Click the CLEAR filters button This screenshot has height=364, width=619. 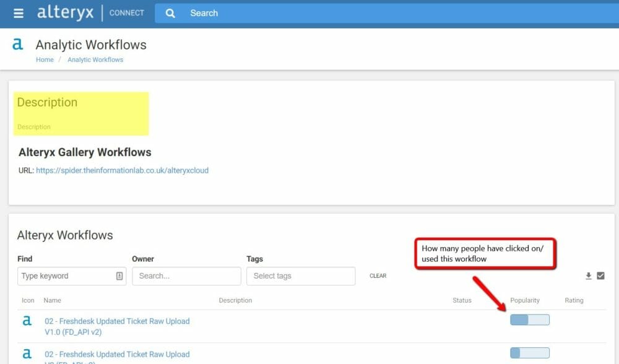click(378, 276)
